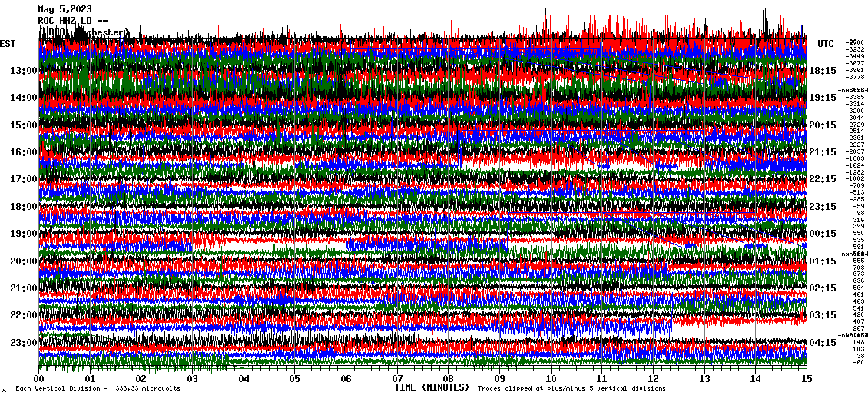Click minute 00 on the time axis
This screenshot has width=868, height=399.
(39, 378)
